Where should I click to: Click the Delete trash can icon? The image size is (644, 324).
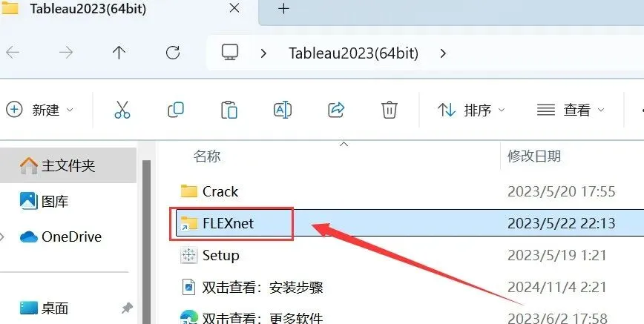[389, 110]
